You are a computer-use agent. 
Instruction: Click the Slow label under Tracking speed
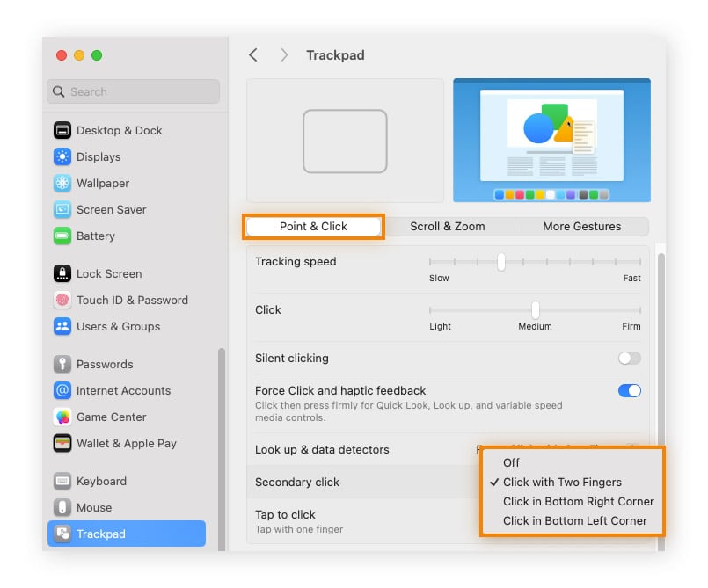(439, 278)
